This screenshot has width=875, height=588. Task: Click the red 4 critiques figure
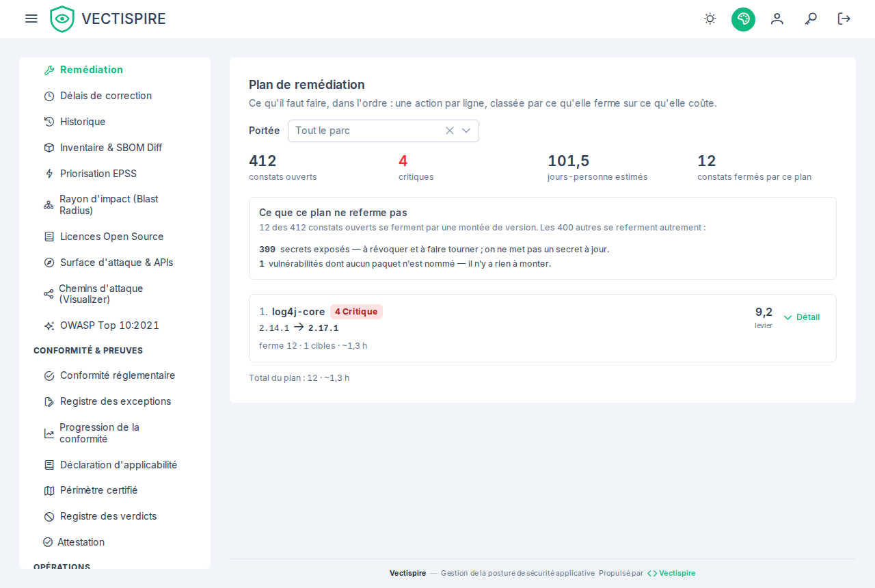(x=403, y=161)
